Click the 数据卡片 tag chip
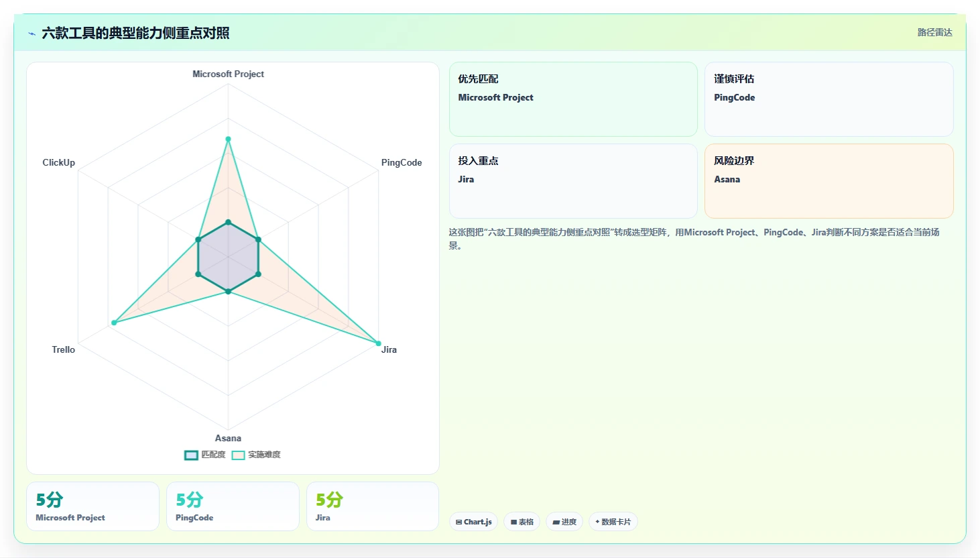 613,522
